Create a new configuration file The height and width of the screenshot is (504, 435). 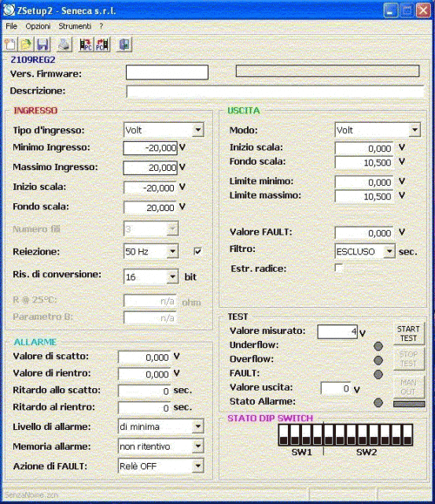9,45
